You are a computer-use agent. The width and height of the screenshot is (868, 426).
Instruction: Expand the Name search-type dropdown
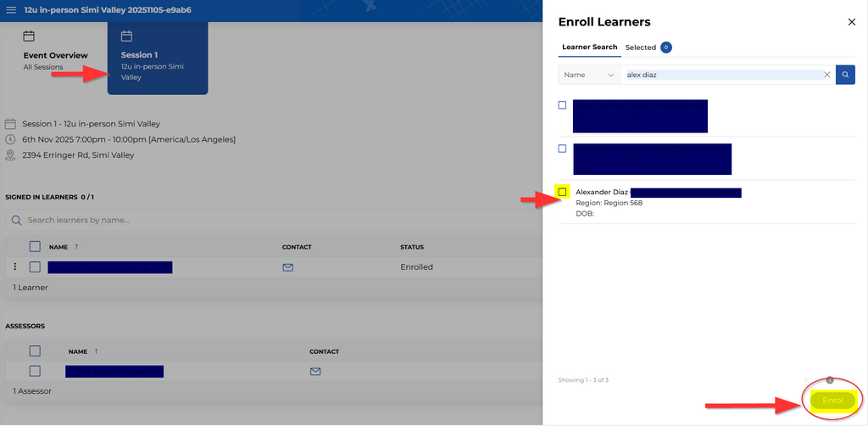(x=589, y=75)
